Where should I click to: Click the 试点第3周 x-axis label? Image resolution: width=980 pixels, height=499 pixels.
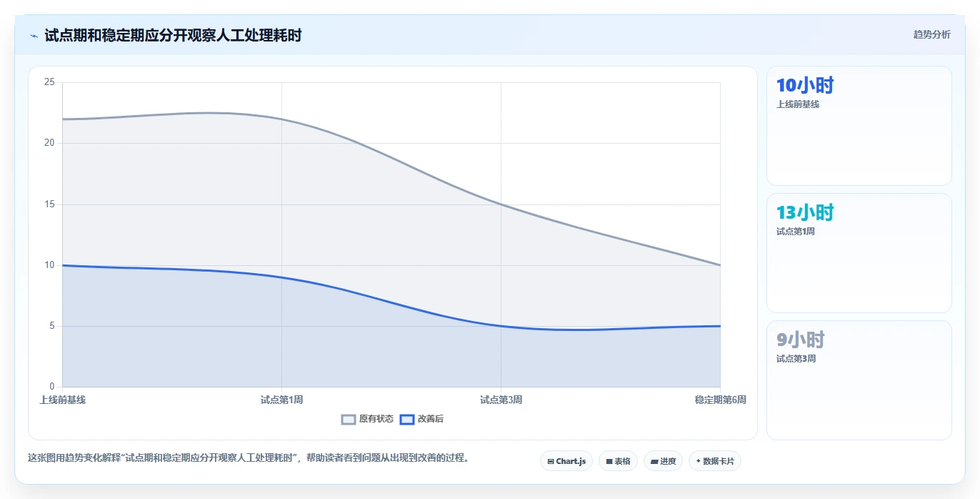click(501, 400)
